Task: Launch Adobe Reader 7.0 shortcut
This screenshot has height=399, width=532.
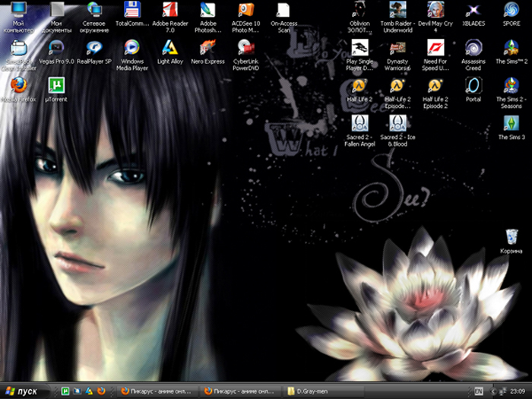Action: (170, 17)
